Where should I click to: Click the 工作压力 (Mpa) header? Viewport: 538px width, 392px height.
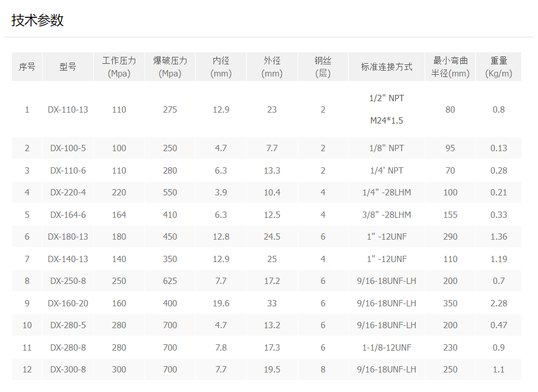(x=119, y=67)
